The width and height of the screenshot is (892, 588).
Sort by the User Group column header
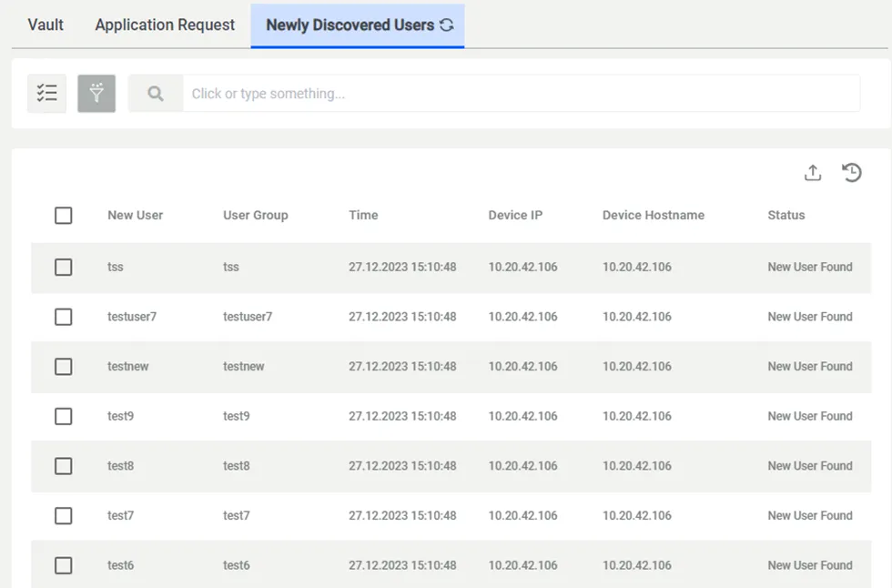coord(256,215)
